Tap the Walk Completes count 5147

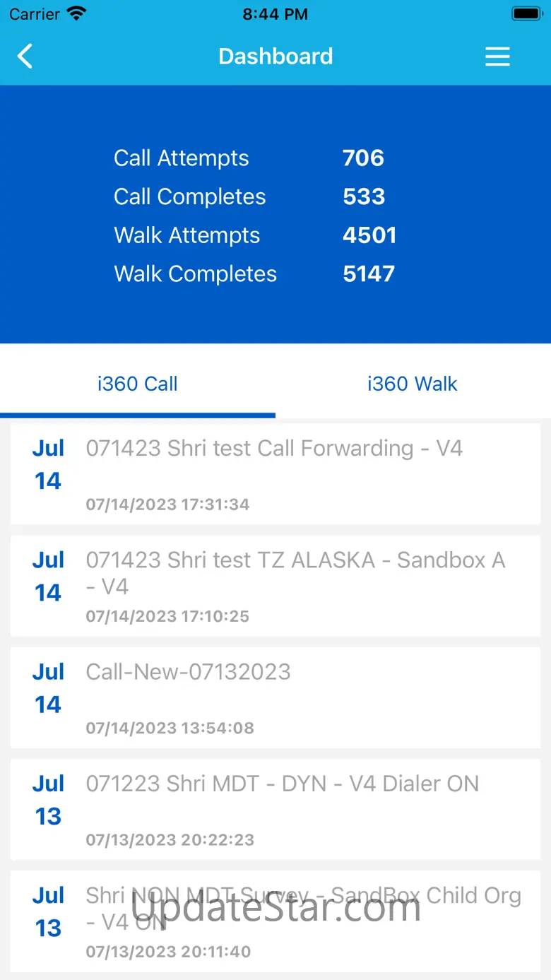(x=369, y=274)
